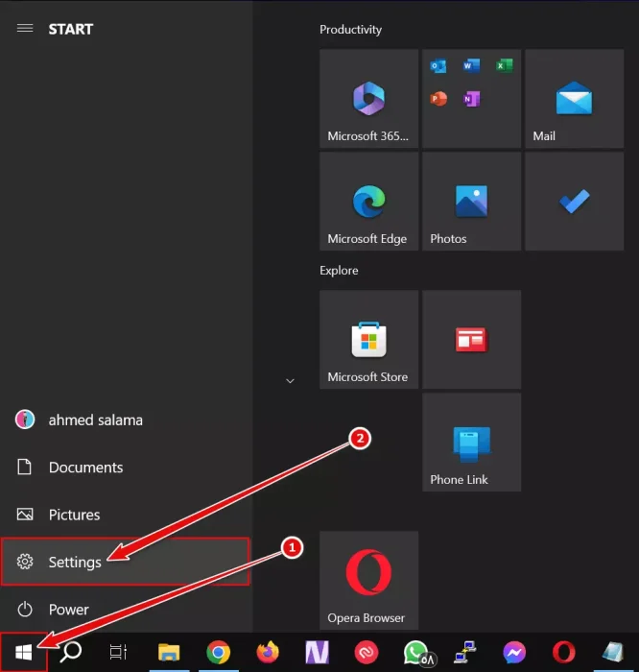Open Messenger from the taskbar
This screenshot has width=639, height=672.
coord(514,652)
